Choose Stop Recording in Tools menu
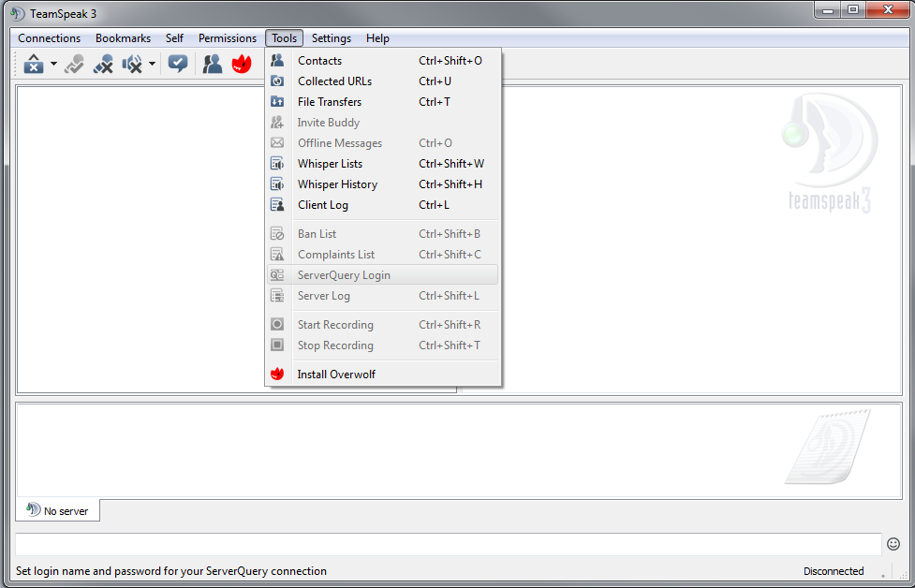Screen dimensions: 915x588 383,345
